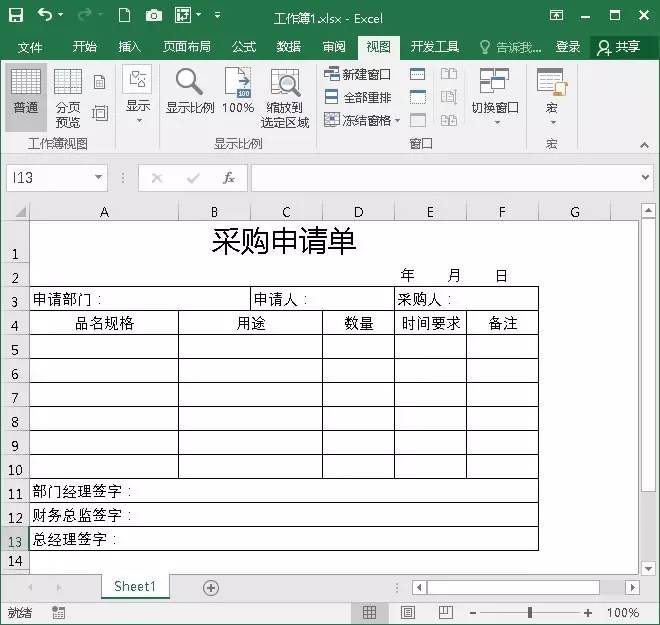Click the Ribbon Display Options icon
The image size is (660, 625).
point(556,16)
